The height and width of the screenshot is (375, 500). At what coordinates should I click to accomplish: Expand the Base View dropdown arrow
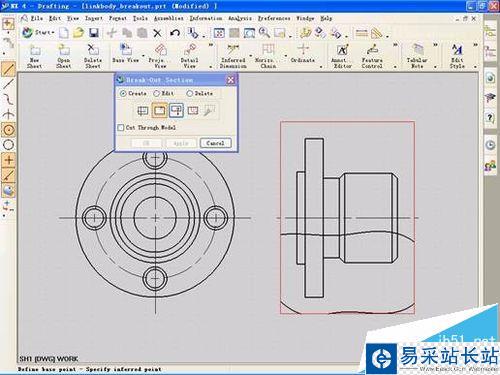[x=143, y=56]
